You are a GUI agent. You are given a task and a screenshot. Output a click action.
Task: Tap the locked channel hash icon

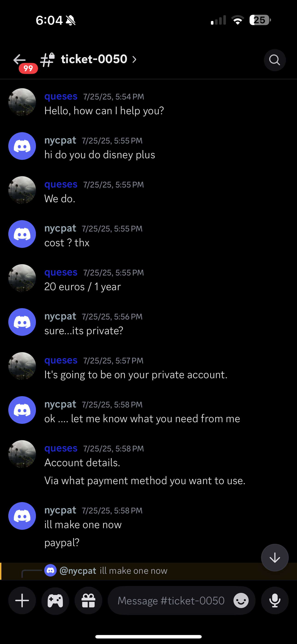[47, 60]
